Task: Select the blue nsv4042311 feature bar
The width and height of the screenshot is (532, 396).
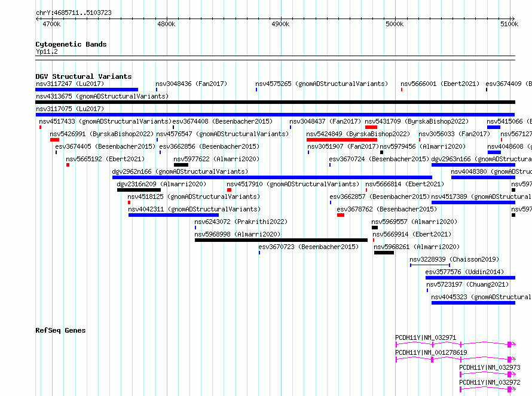Action: (174, 215)
